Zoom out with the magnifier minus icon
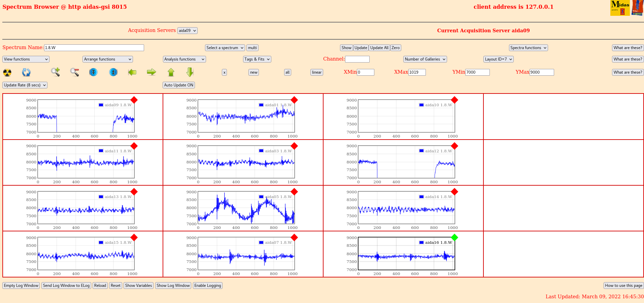The width and height of the screenshot is (644, 303). [x=74, y=72]
